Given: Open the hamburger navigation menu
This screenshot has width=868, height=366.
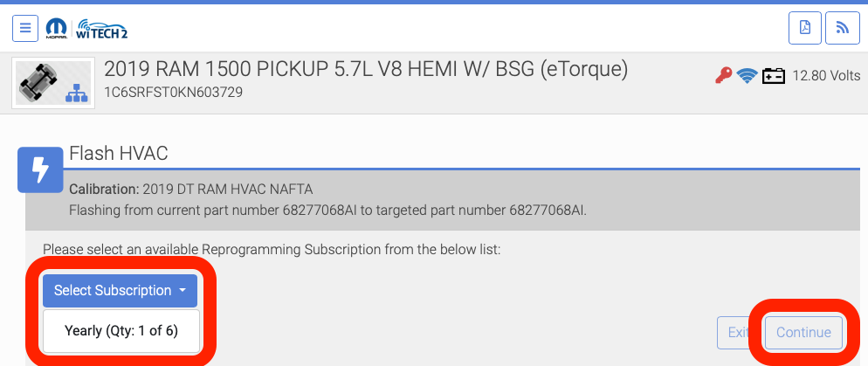Looking at the screenshot, I should (x=24, y=28).
